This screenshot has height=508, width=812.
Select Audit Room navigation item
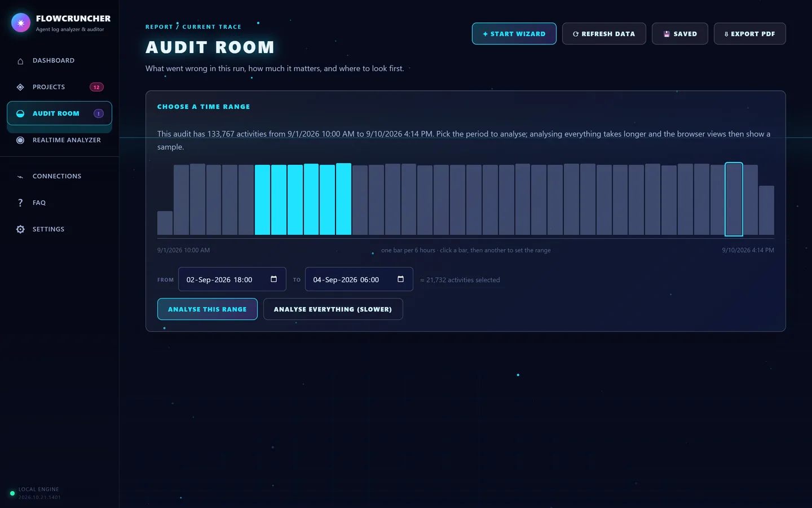(59, 113)
